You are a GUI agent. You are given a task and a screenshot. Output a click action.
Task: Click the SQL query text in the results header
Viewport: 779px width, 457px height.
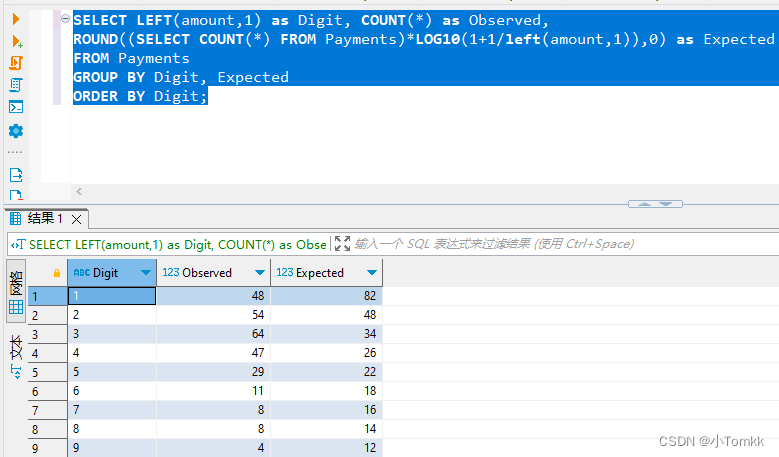click(177, 244)
